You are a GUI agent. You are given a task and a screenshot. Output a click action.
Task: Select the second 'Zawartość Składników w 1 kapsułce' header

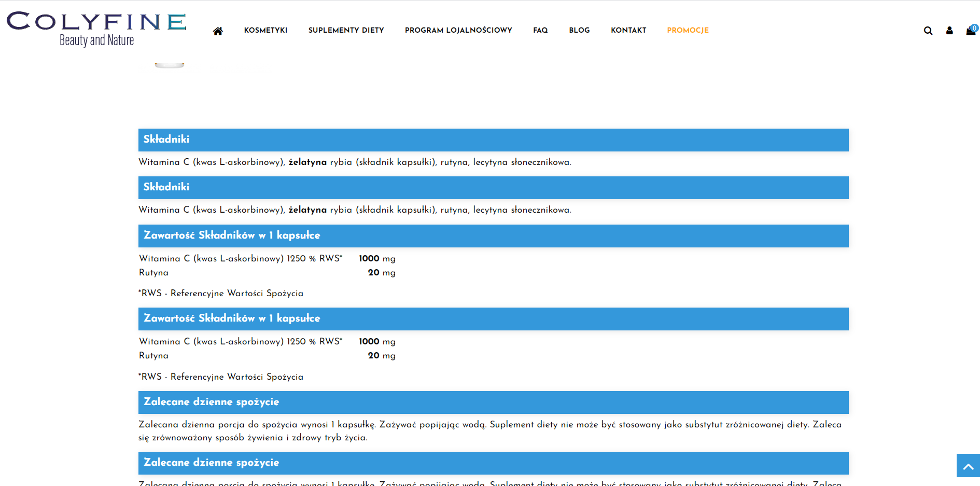click(x=494, y=318)
